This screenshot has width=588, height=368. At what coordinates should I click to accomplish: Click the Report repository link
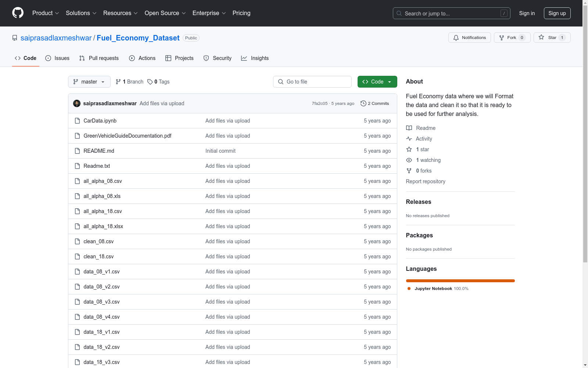tap(426, 181)
